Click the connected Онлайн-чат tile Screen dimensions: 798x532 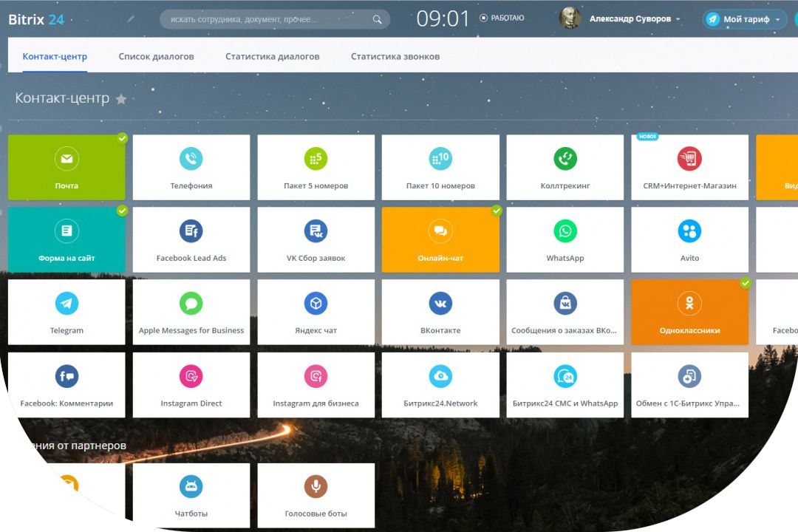click(440, 239)
